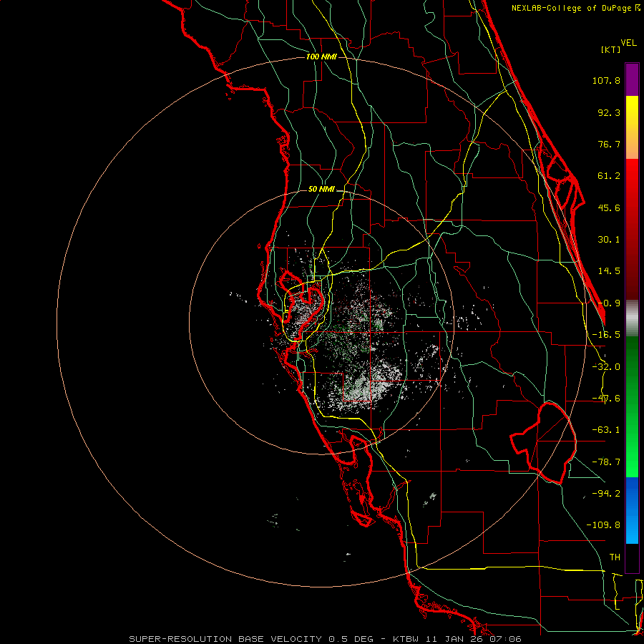
Task: Click the 30.1 legend value
Action: [x=609, y=240]
